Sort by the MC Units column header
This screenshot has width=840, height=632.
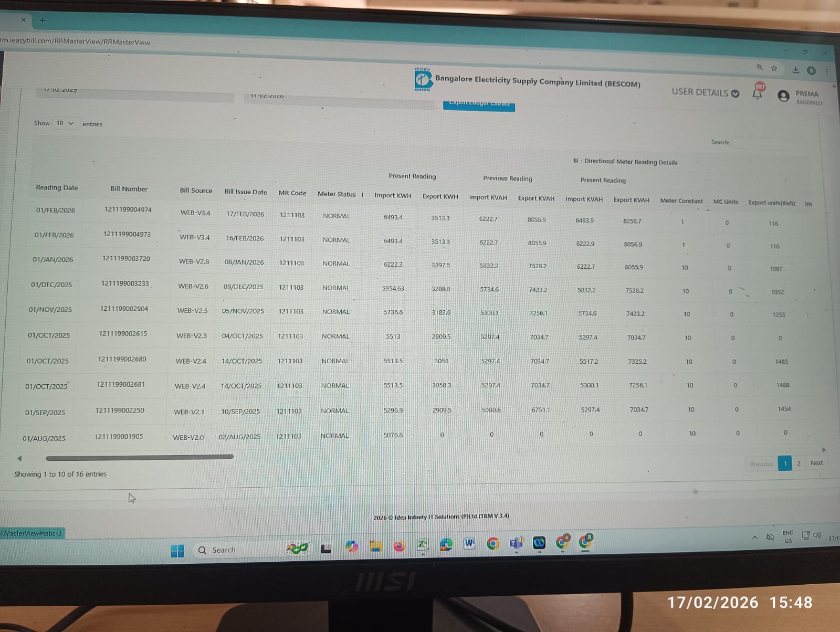[x=725, y=202]
